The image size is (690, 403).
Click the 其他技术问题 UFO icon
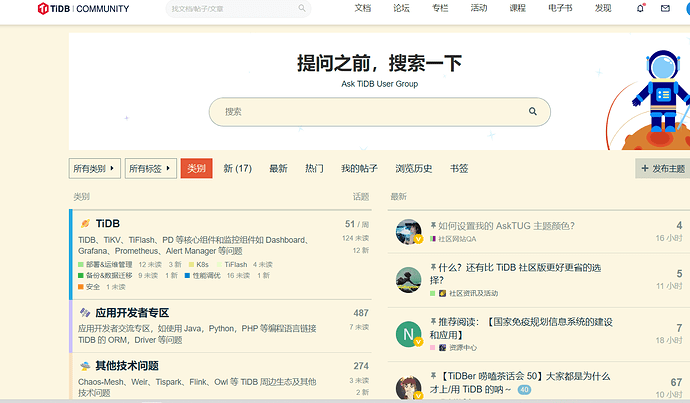pyautogui.click(x=85, y=366)
